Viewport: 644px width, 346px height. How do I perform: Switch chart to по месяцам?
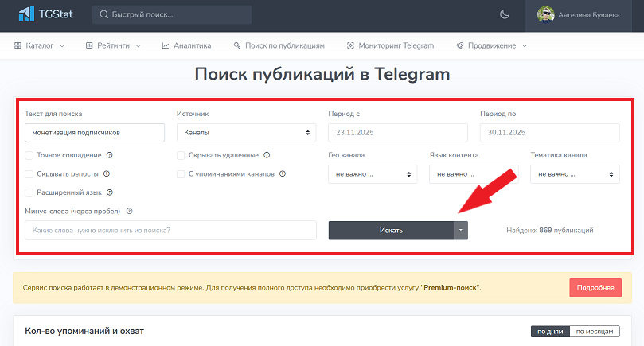coord(595,331)
